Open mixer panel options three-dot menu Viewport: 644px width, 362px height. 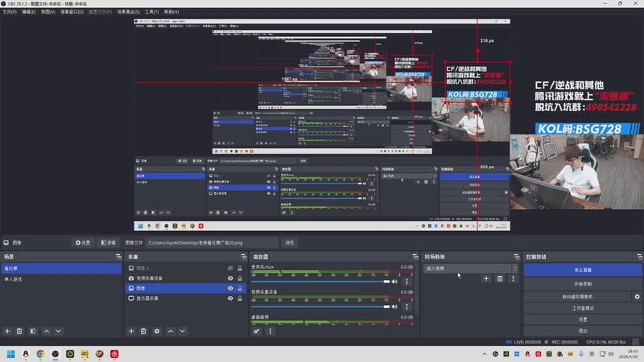[270, 331]
